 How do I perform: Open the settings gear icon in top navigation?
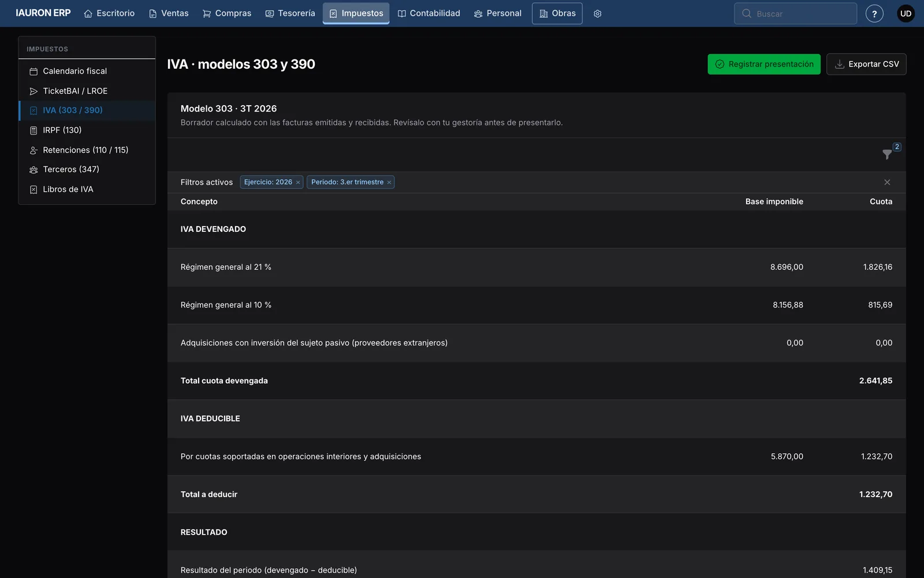598,13
